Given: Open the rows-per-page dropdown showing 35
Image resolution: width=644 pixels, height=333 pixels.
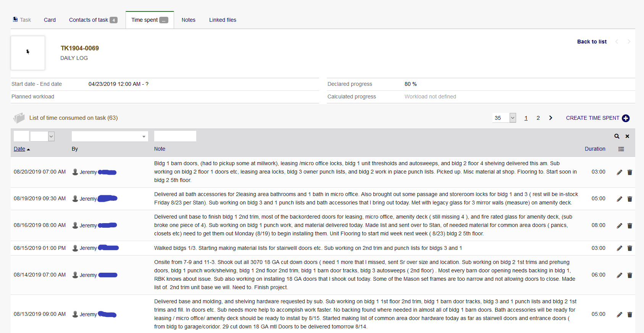Looking at the screenshot, I should [512, 118].
